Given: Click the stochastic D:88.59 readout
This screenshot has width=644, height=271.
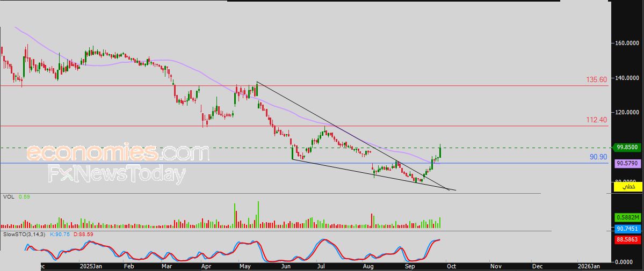Looking at the screenshot, I should coord(83,234).
